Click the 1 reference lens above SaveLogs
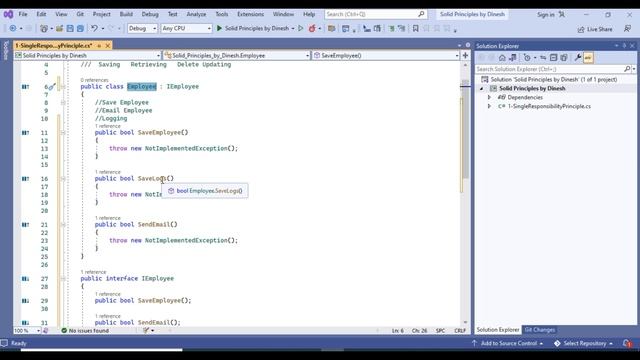 [x=107, y=172]
